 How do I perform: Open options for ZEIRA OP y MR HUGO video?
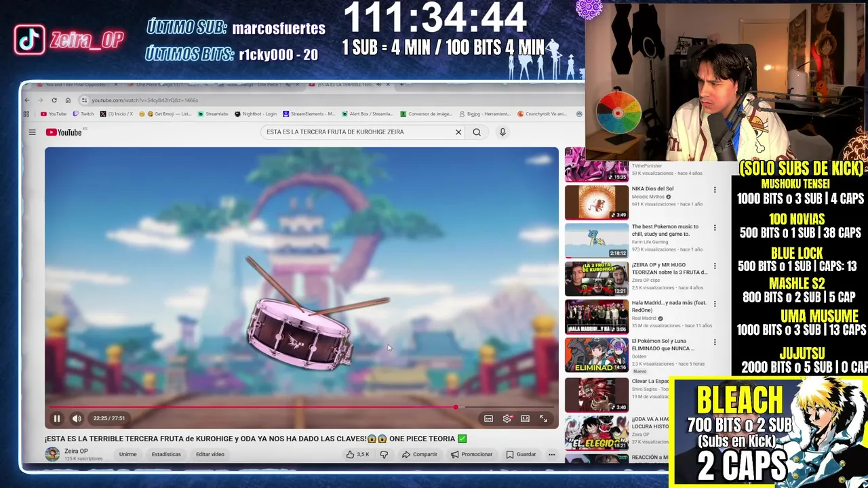(714, 266)
